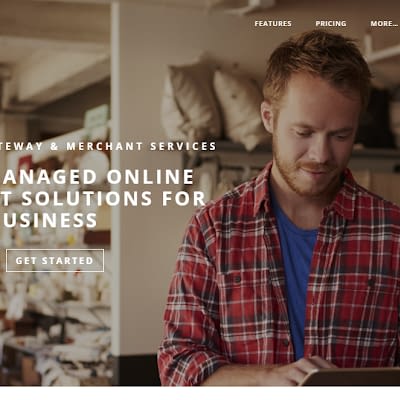Image resolution: width=400 pixels, height=400 pixels.
Task: Expand the MORE... navigation menu
Action: [384, 24]
